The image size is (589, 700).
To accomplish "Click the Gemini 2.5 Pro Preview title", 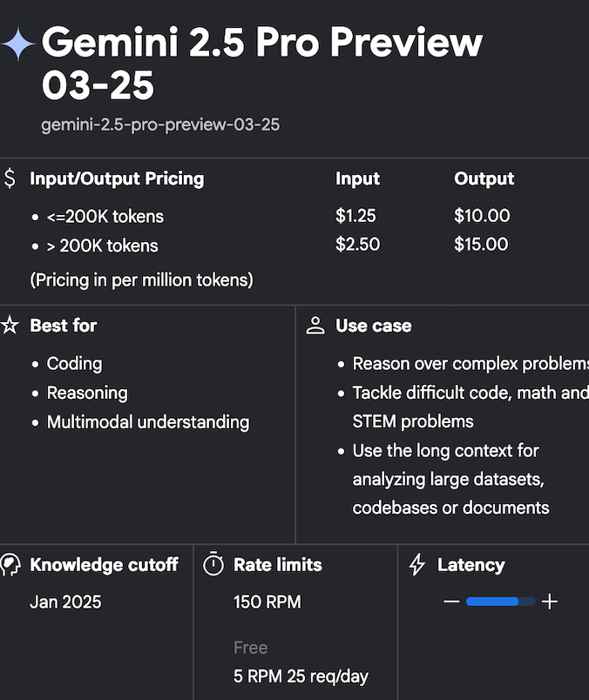I will [262, 63].
